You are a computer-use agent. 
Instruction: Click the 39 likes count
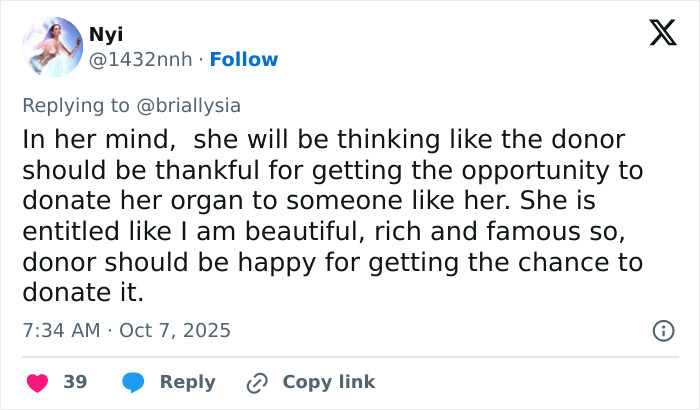pyautogui.click(x=75, y=382)
